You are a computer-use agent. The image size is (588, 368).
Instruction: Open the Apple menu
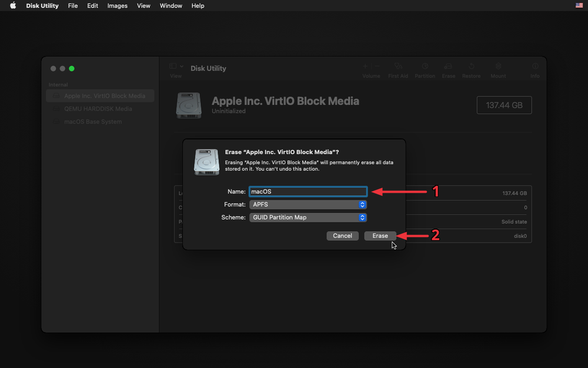tap(12, 5)
